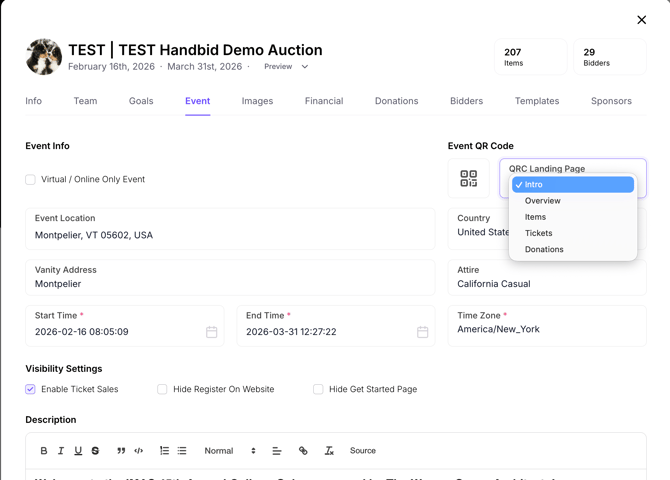The width and height of the screenshot is (670, 480).
Task: Close the auction settings dialog
Action: tap(641, 20)
